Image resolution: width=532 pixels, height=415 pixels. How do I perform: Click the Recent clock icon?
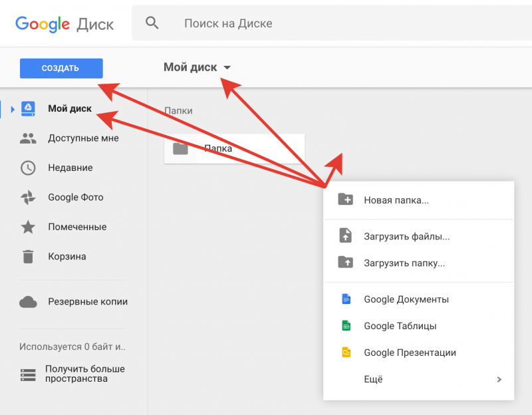coord(28,168)
